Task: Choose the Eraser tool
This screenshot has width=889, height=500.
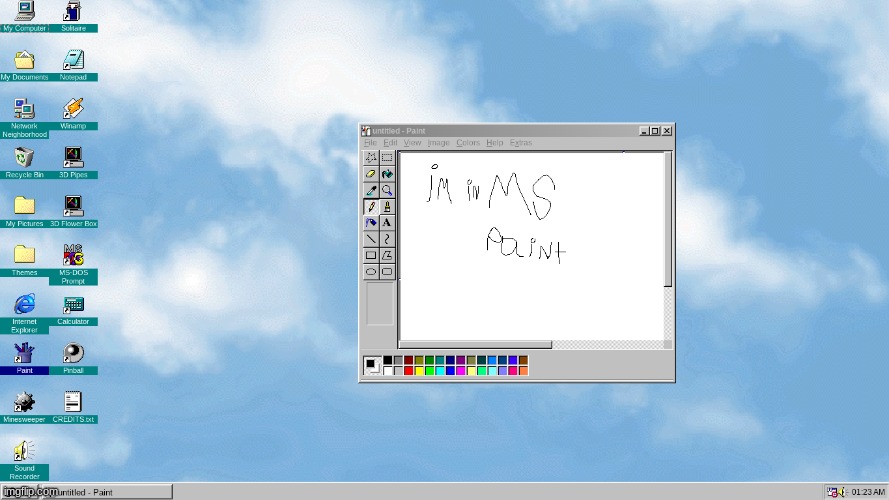Action: click(x=371, y=174)
